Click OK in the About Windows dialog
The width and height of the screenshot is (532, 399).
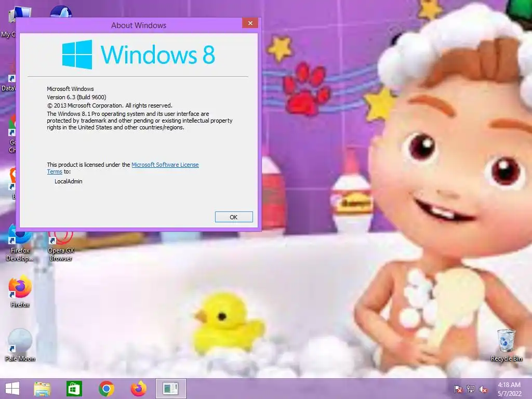click(234, 217)
